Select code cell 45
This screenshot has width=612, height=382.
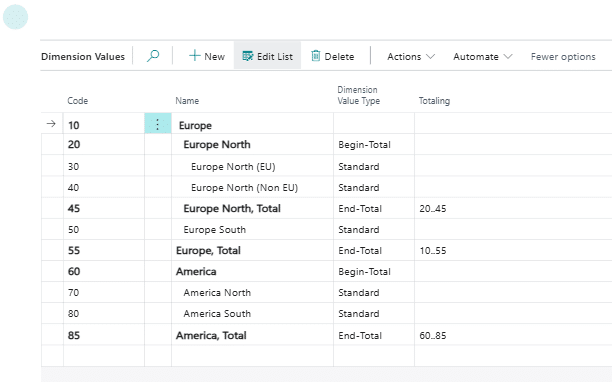click(x=104, y=208)
